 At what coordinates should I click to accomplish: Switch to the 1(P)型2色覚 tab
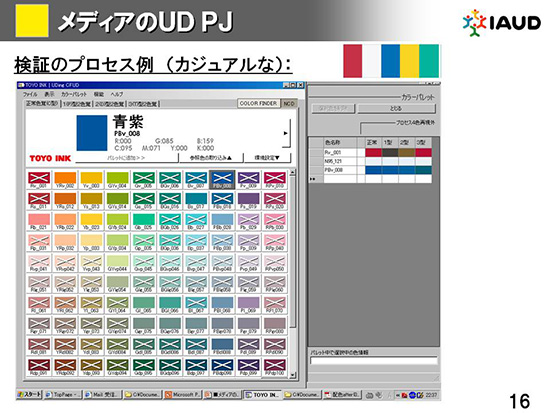tap(76, 104)
